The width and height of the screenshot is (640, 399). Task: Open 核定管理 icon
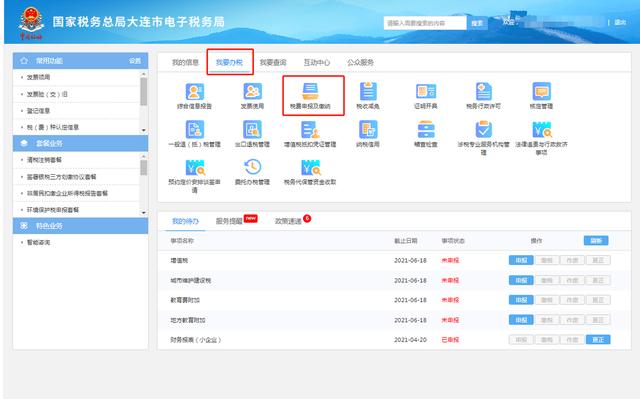(541, 91)
